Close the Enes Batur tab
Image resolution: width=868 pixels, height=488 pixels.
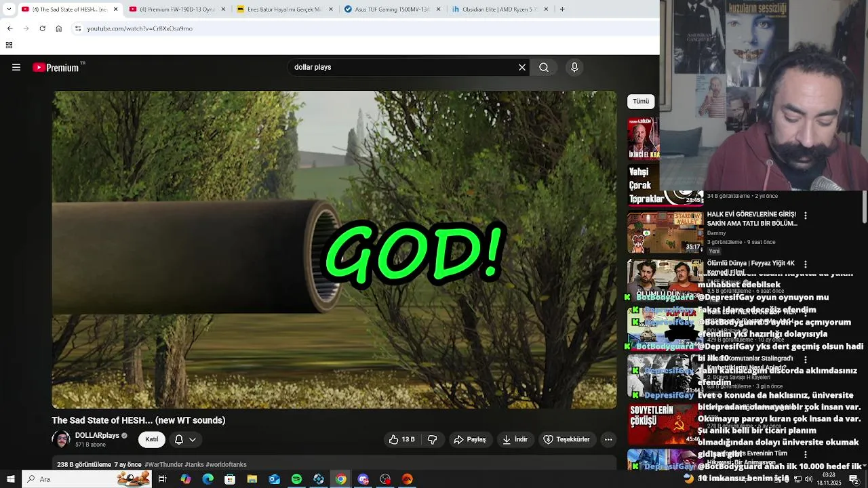pos(331,9)
